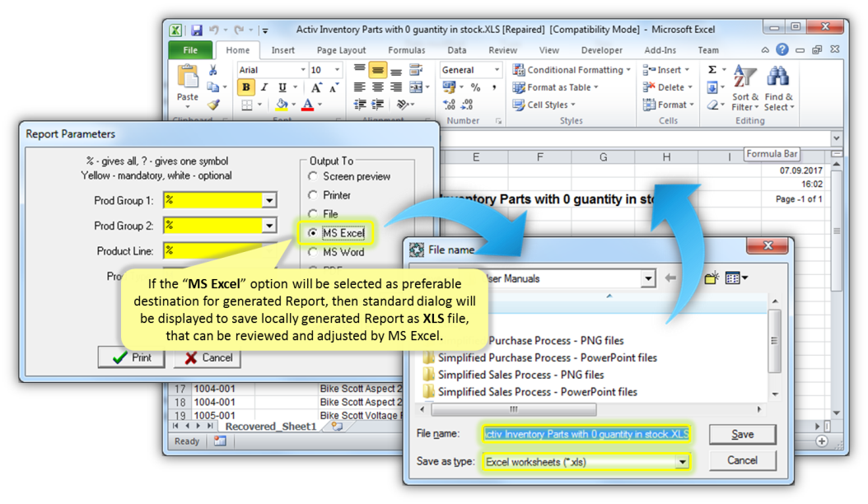Screen dimensions: 868x504
Task: Click the macro record icon in status bar
Action: 220,441
